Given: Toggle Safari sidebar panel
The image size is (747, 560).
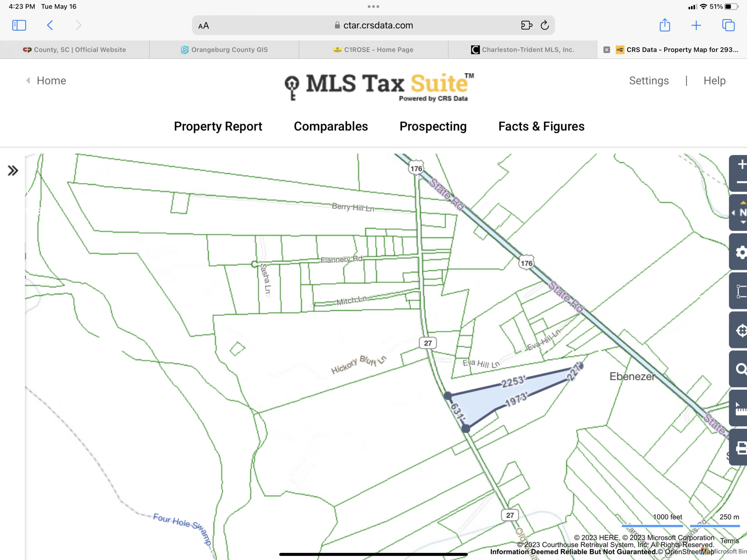Looking at the screenshot, I should coord(19,25).
